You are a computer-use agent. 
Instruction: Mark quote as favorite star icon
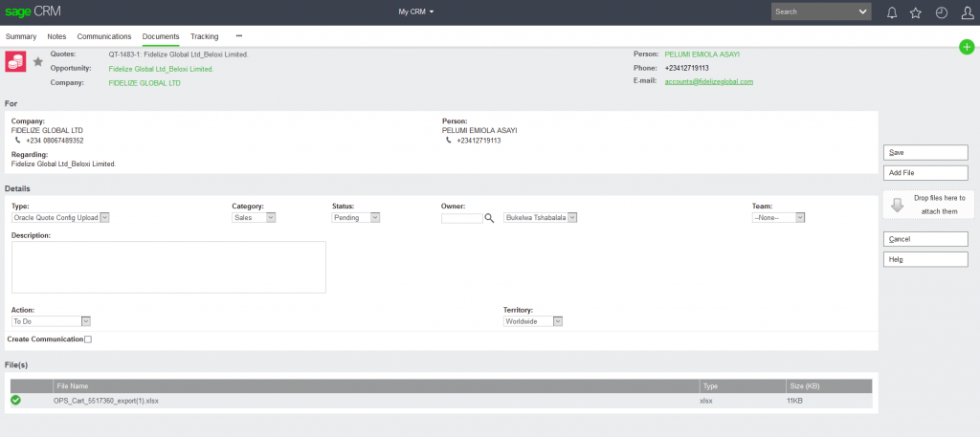38,62
